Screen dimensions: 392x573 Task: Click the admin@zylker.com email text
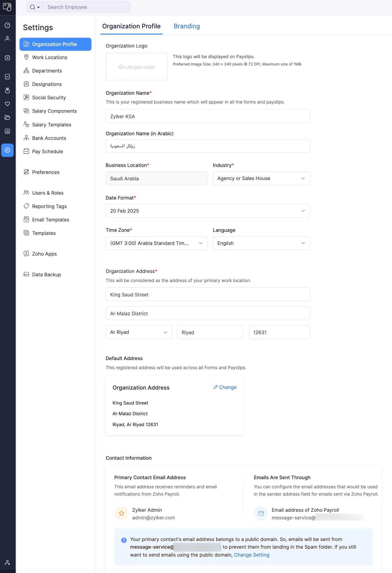click(x=154, y=518)
